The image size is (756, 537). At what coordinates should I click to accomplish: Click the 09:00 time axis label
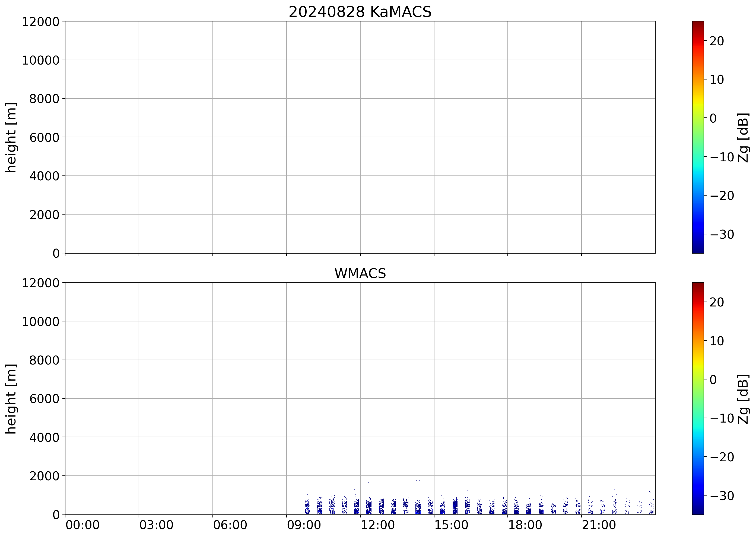pos(304,525)
